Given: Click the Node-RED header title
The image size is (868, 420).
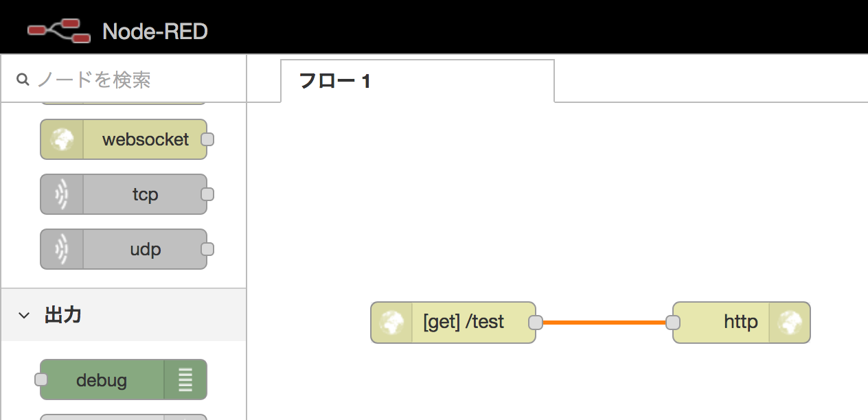Looking at the screenshot, I should [x=155, y=31].
